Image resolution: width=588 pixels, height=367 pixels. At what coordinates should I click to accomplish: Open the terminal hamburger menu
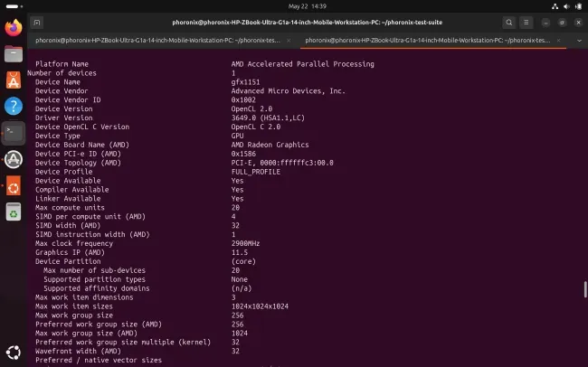pyautogui.click(x=526, y=23)
